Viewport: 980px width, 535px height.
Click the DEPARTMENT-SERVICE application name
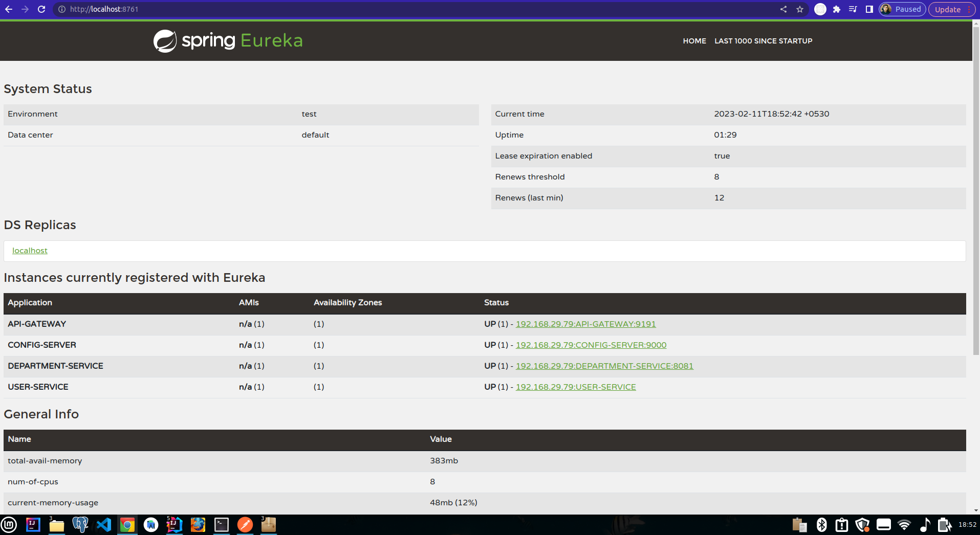55,366
